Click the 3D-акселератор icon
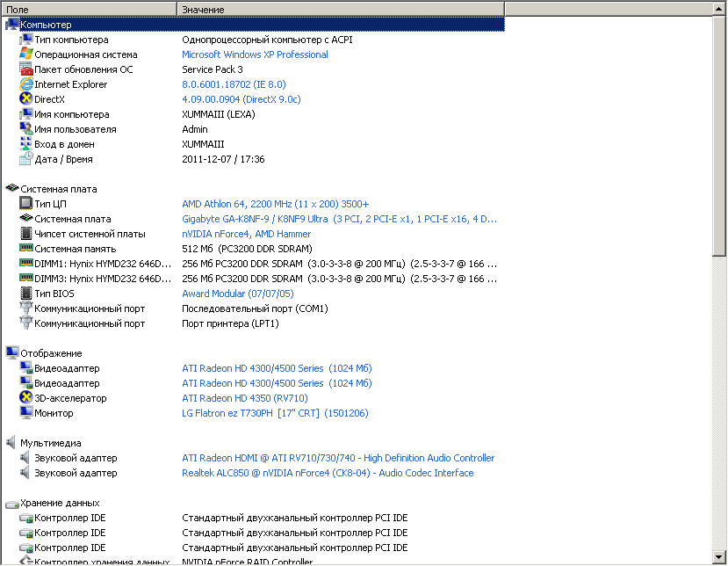 point(26,398)
